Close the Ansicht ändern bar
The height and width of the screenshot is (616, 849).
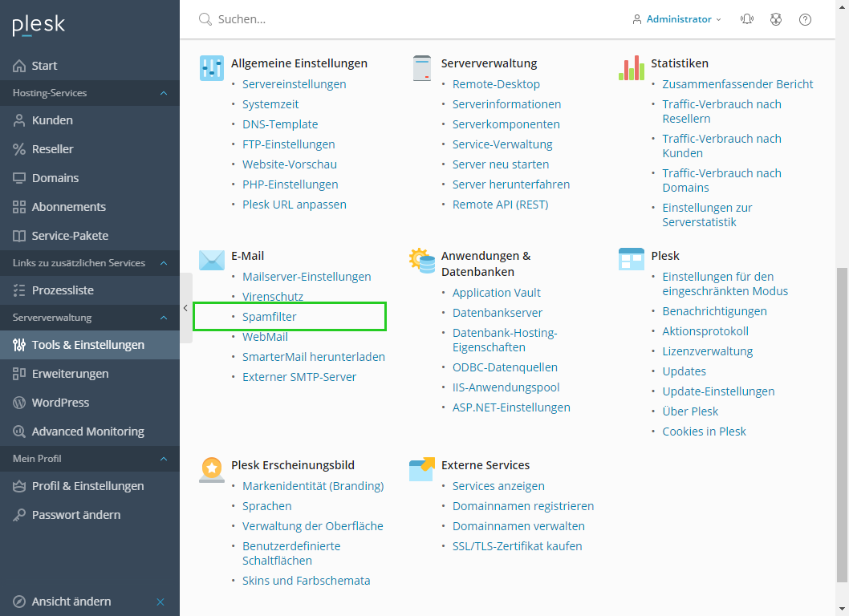coord(160,602)
